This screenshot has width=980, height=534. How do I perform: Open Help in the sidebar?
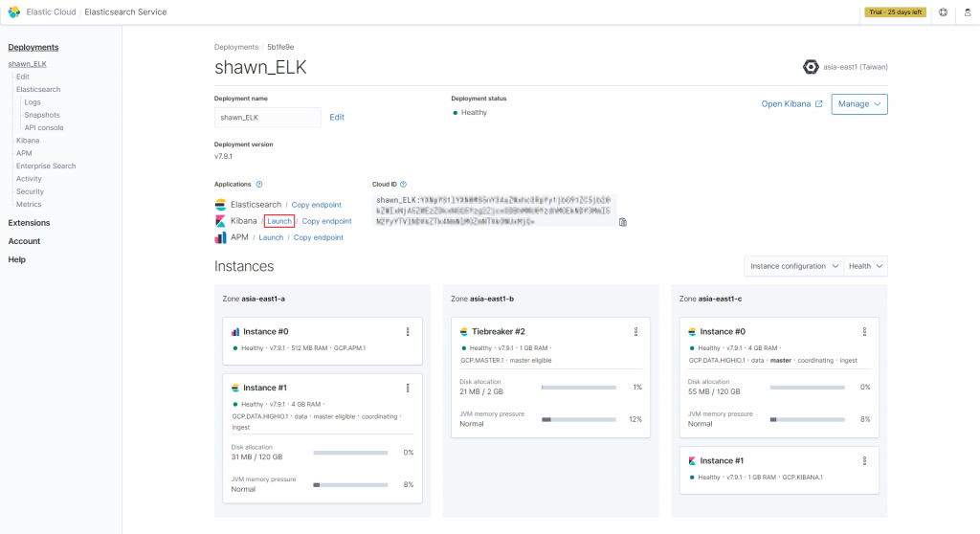coord(17,260)
